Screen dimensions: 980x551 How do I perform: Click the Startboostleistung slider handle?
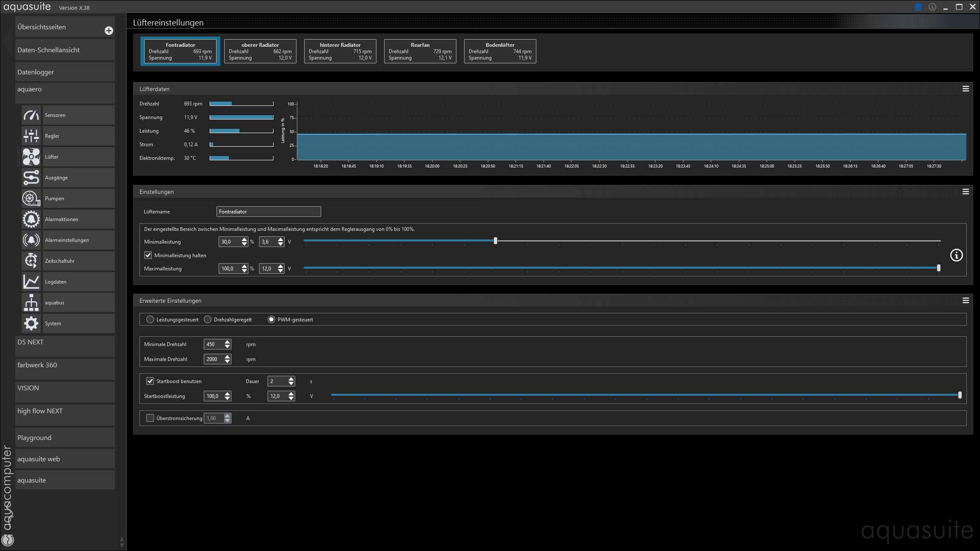960,395
